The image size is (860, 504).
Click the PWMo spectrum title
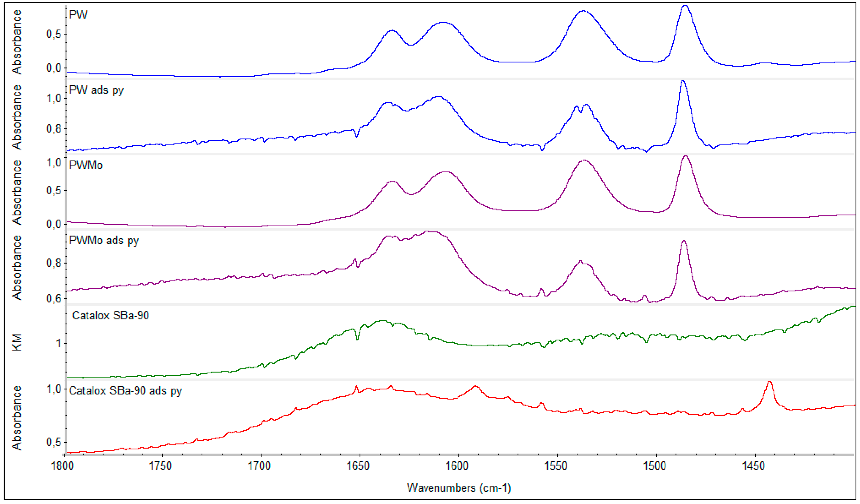pyautogui.click(x=86, y=165)
